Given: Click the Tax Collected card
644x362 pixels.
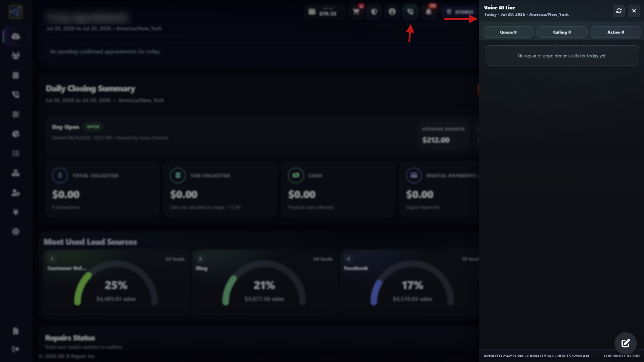Looking at the screenshot, I should tap(220, 189).
